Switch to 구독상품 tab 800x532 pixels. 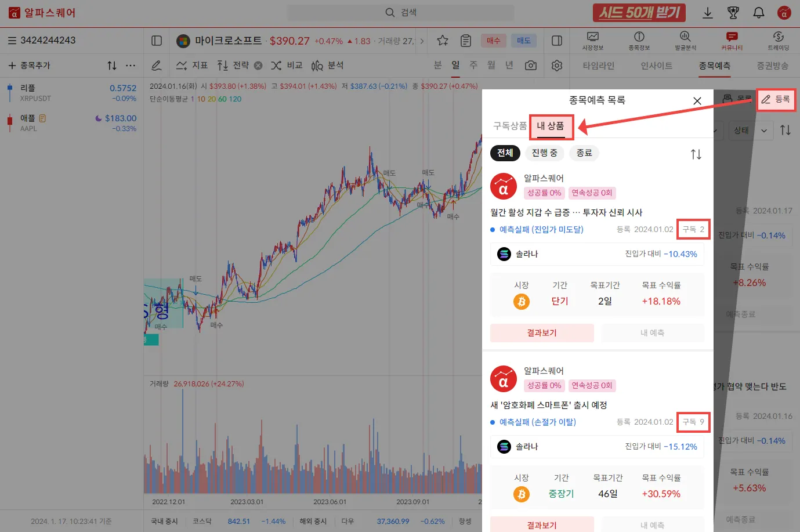(510, 126)
